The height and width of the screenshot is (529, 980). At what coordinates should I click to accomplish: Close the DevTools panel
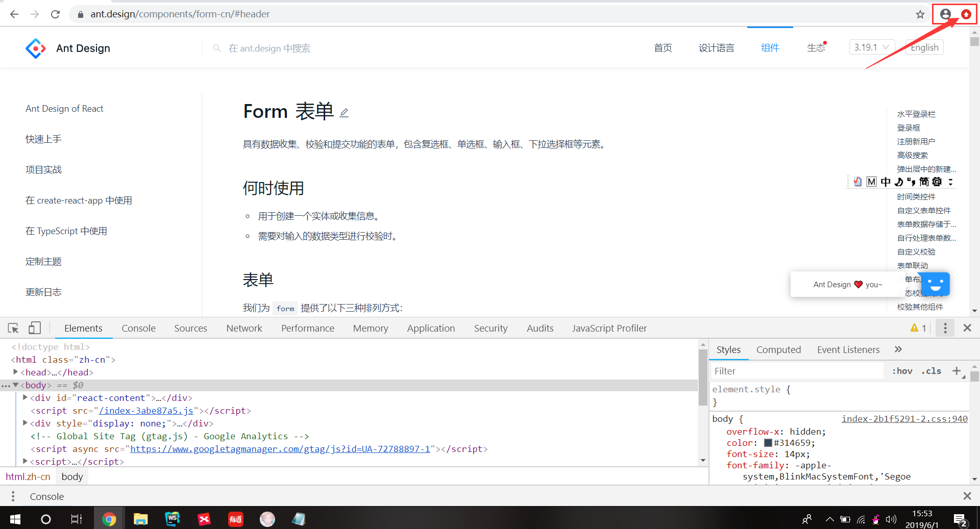[x=967, y=328]
